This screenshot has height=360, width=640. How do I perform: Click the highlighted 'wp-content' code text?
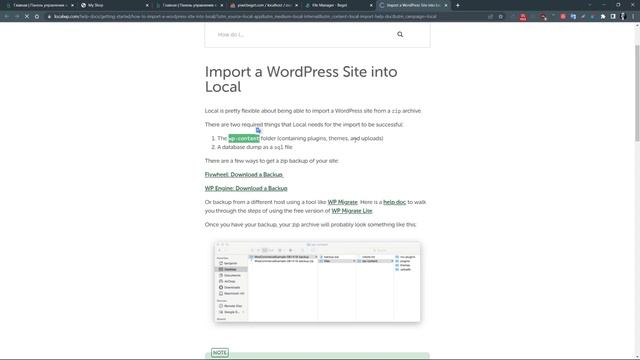click(x=244, y=138)
